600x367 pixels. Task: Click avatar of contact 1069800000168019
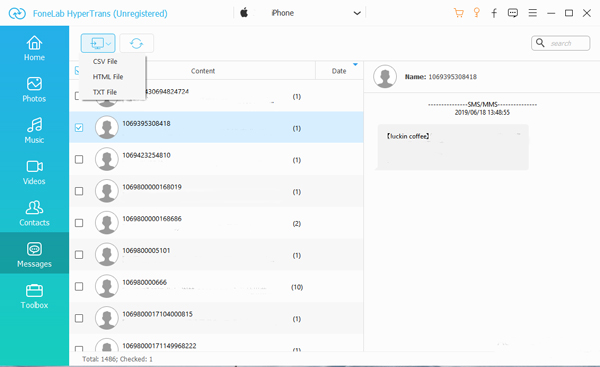point(106,191)
